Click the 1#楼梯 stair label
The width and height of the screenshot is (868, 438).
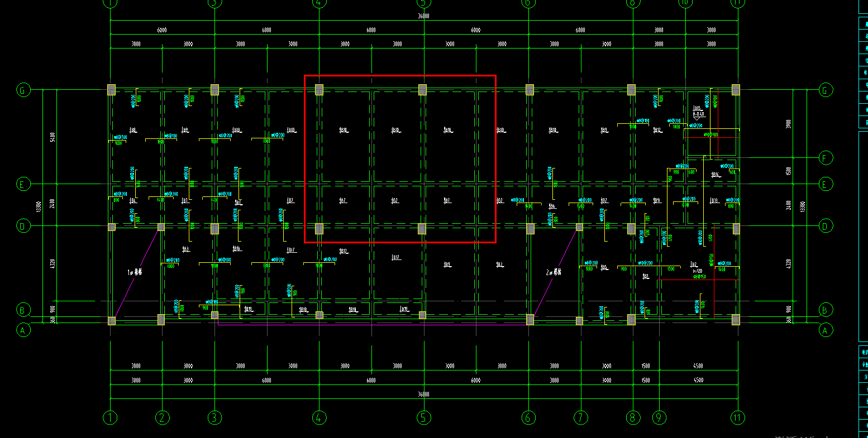[x=135, y=273]
